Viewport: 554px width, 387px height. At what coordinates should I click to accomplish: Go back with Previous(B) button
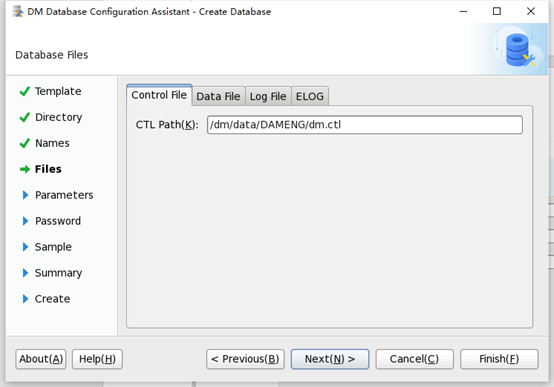[x=245, y=359]
